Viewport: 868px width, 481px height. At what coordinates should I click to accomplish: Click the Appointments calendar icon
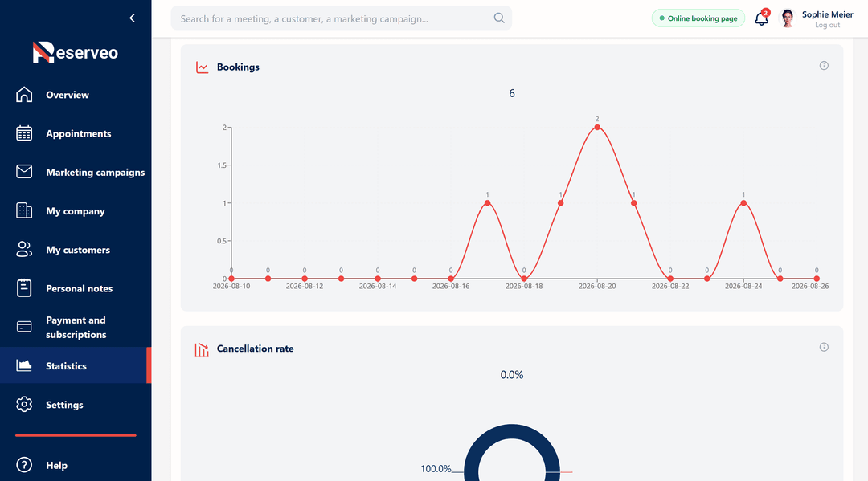pyautogui.click(x=24, y=133)
